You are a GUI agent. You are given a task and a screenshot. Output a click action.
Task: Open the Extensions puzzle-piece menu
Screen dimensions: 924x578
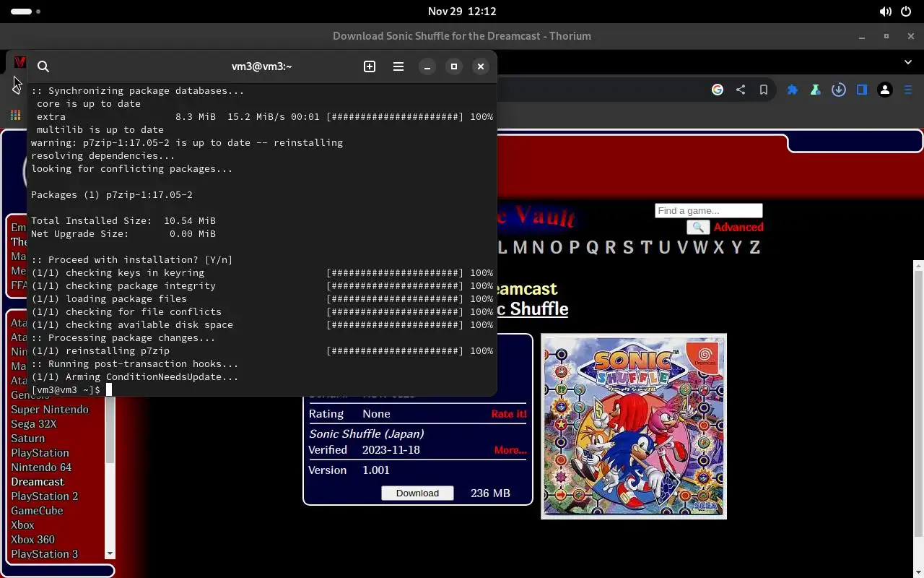793,90
